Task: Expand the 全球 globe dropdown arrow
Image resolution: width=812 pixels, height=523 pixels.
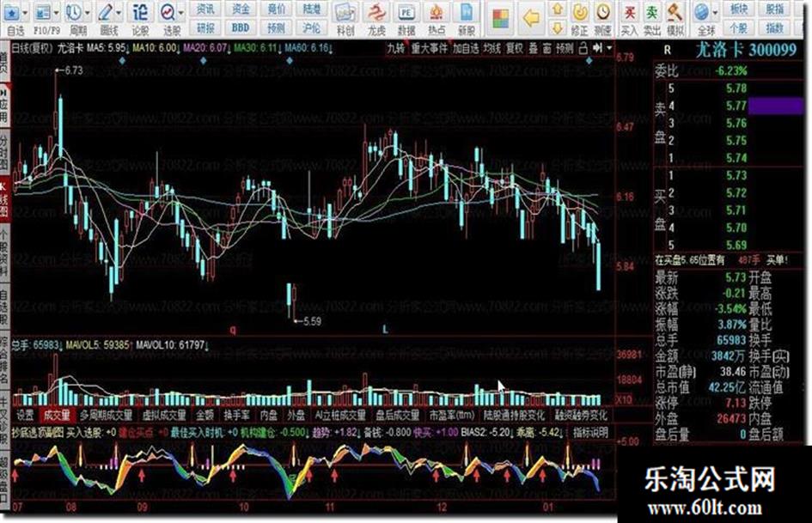Action: (715, 13)
